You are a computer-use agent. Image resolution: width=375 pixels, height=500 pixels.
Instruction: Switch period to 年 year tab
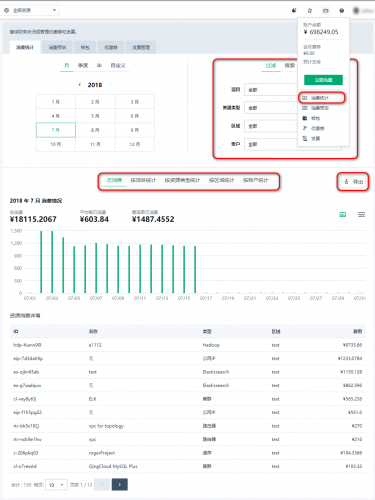pyautogui.click(x=99, y=65)
